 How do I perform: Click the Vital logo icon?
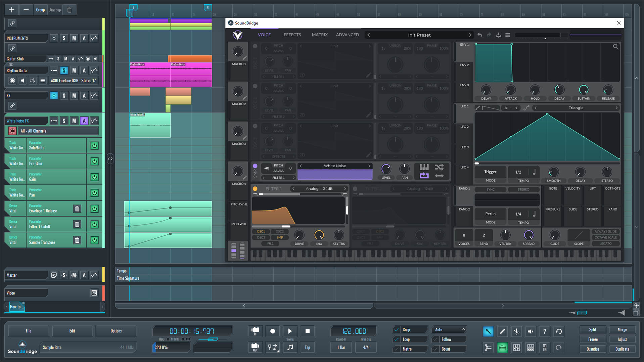point(238,35)
